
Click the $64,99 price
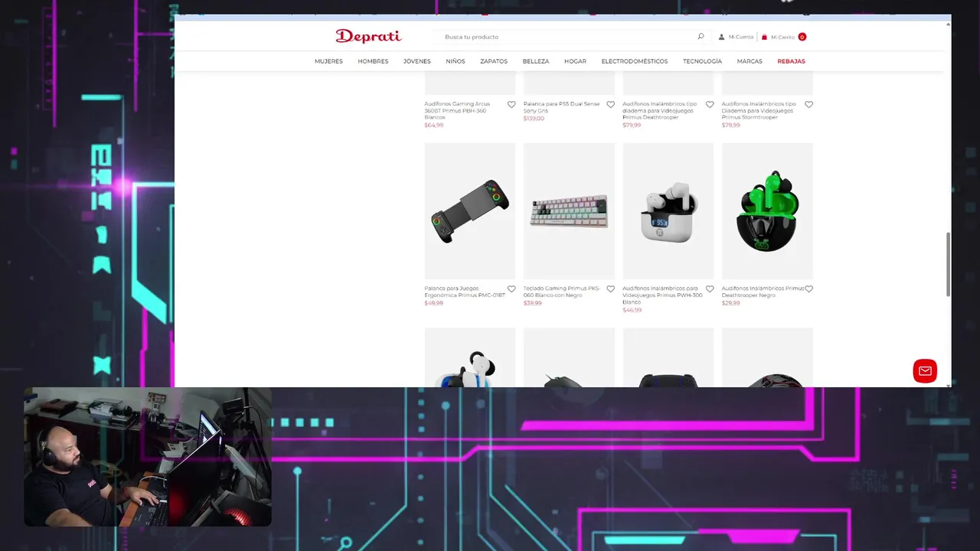(433, 125)
